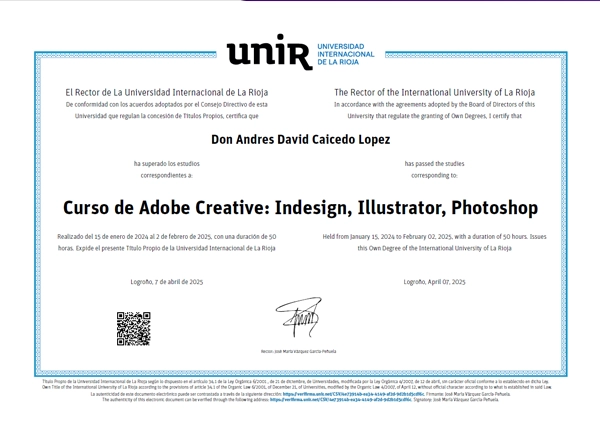Click the line 'De conformidad con los acuerdos adoptados'
The height and width of the screenshot is (424, 600).
(x=166, y=104)
